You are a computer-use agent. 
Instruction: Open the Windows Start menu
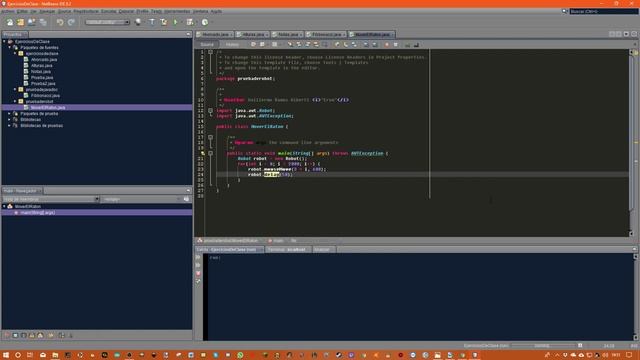[6, 355]
